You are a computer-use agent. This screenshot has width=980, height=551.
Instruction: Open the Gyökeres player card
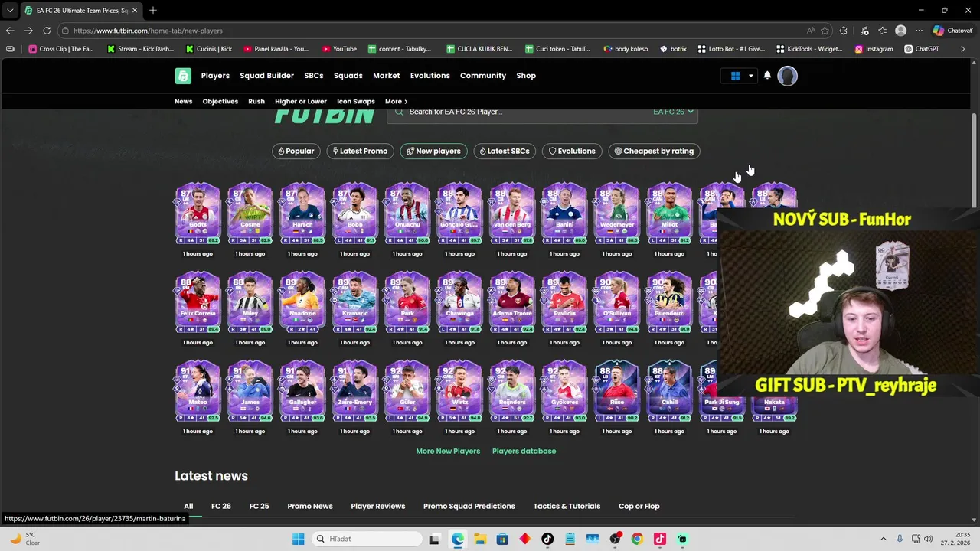point(564,391)
